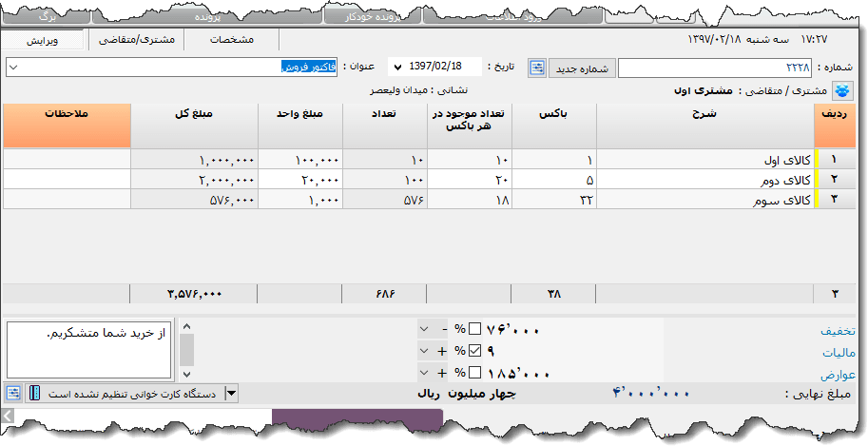Click ملاحظات column header
This screenshot has width=868, height=446.
(67, 126)
